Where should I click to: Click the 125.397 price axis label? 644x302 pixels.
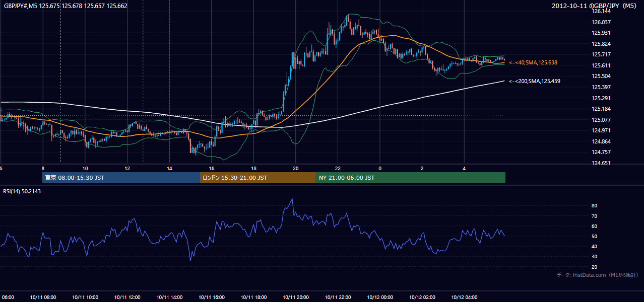[602, 87]
